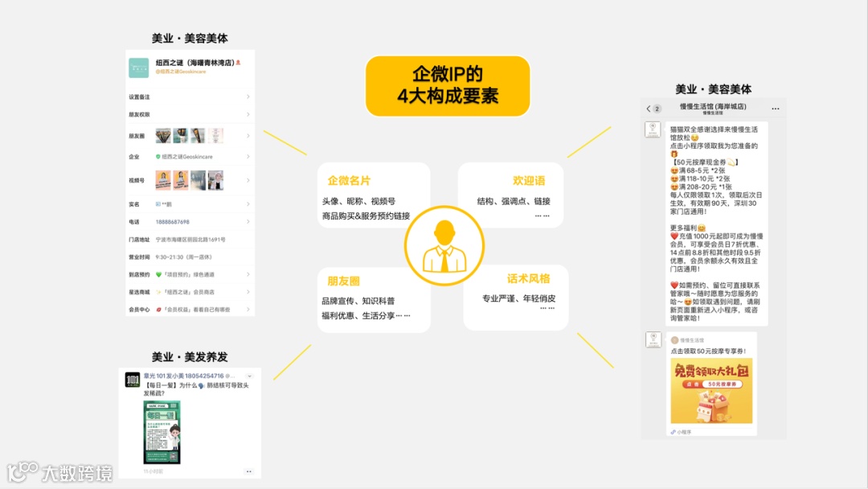Open the chevron at the end of the 朋友圈 photos row
Image resolution: width=868 pixels, height=489 pixels.
click(x=248, y=136)
